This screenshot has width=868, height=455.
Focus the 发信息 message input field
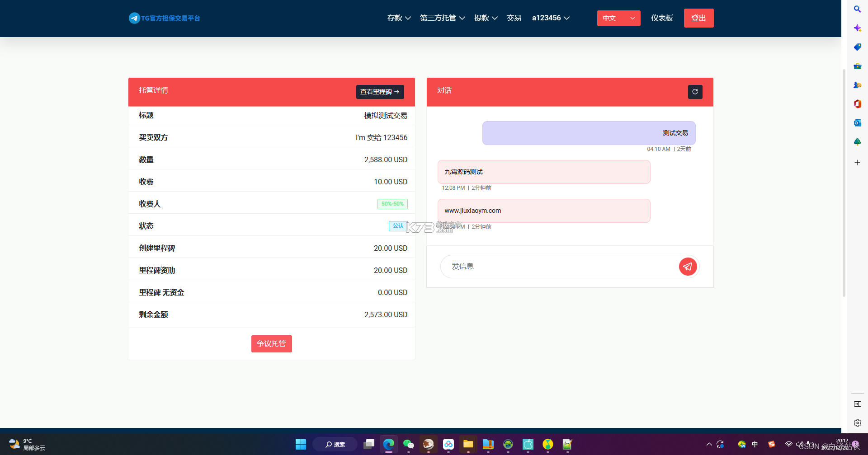pos(560,267)
